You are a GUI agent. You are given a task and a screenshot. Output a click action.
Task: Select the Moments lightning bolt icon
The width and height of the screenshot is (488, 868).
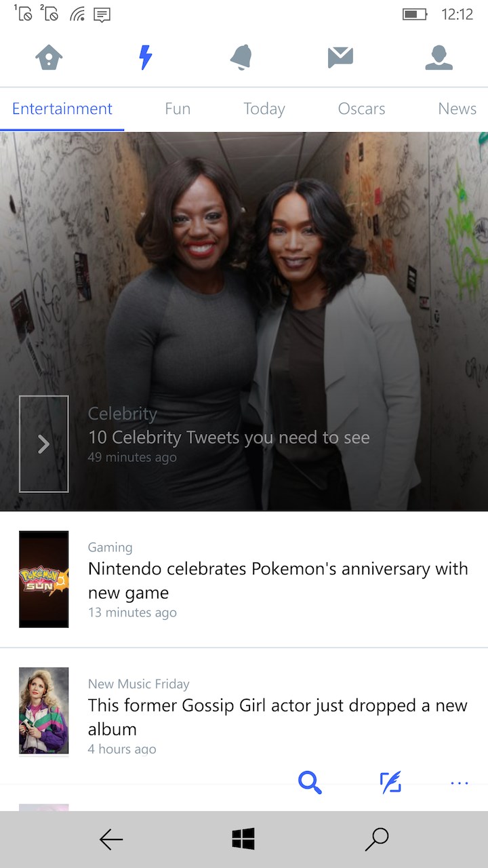145,58
